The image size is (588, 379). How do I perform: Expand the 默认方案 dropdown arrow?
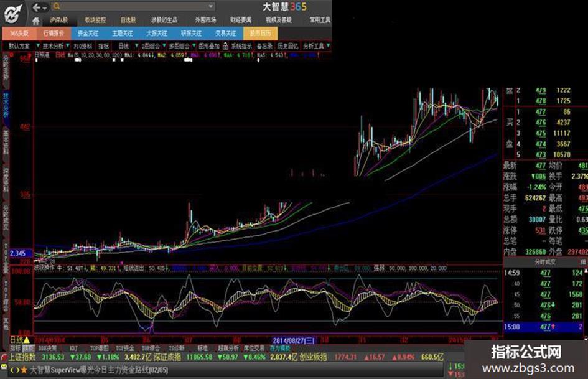coord(38,46)
